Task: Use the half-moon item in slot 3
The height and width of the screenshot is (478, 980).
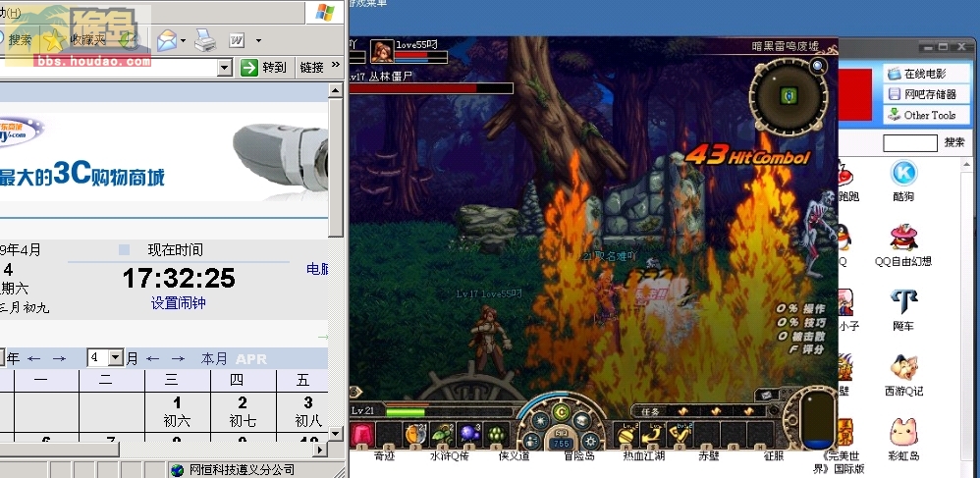Action: point(413,434)
